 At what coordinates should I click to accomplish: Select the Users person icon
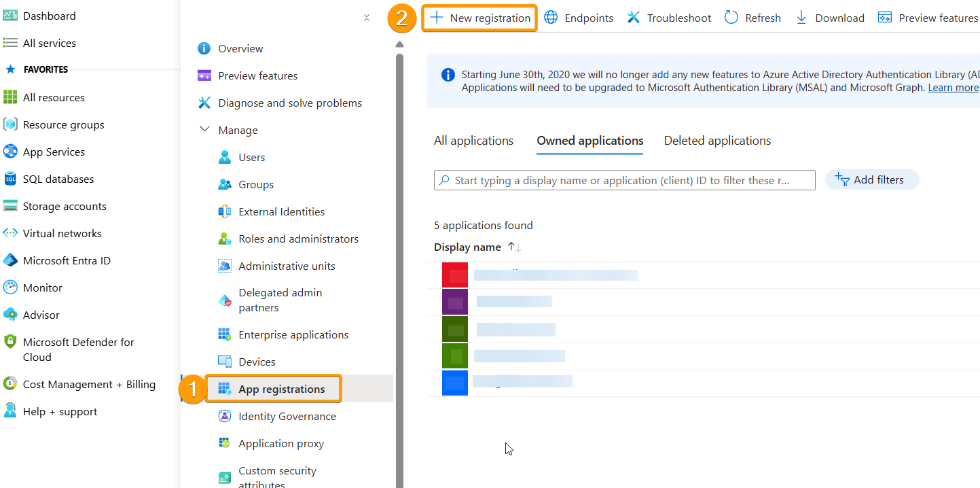point(225,157)
